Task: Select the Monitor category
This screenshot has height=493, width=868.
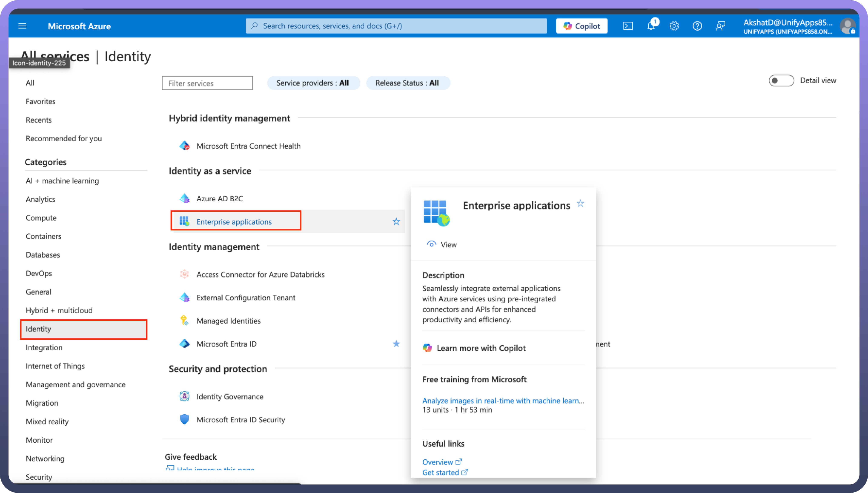Action: pyautogui.click(x=39, y=440)
